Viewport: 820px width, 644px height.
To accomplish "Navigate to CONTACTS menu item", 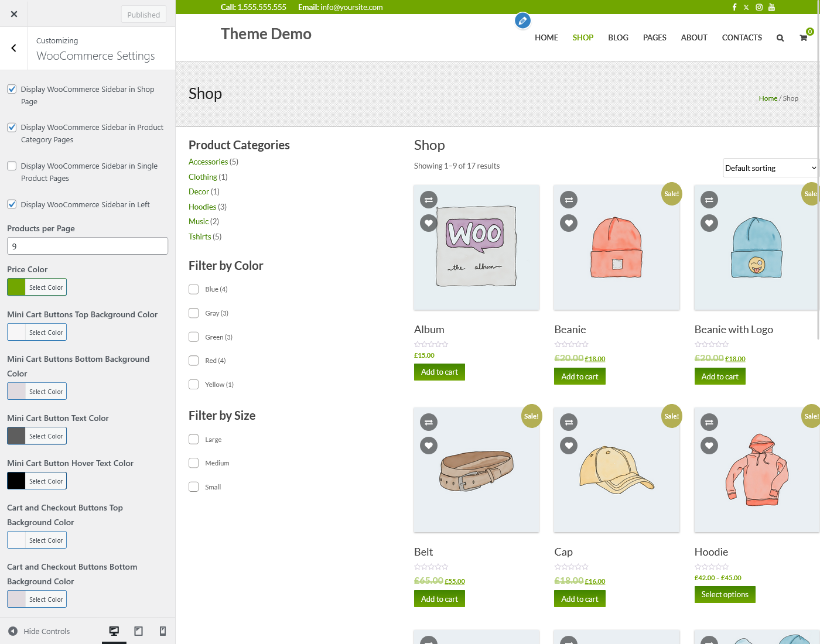I will coord(742,37).
